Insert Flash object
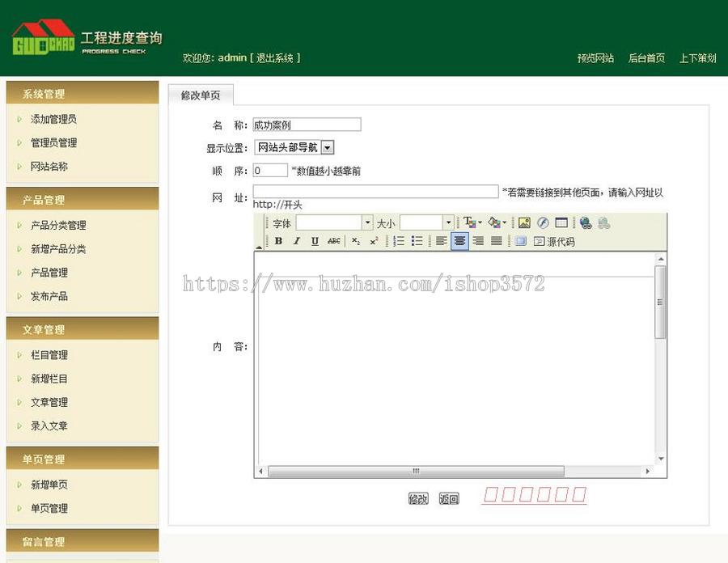 point(543,222)
